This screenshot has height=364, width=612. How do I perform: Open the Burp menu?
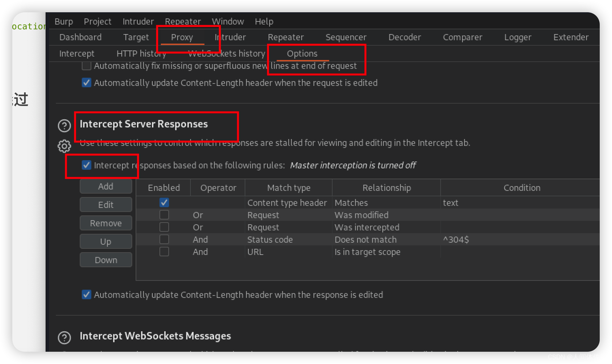64,21
